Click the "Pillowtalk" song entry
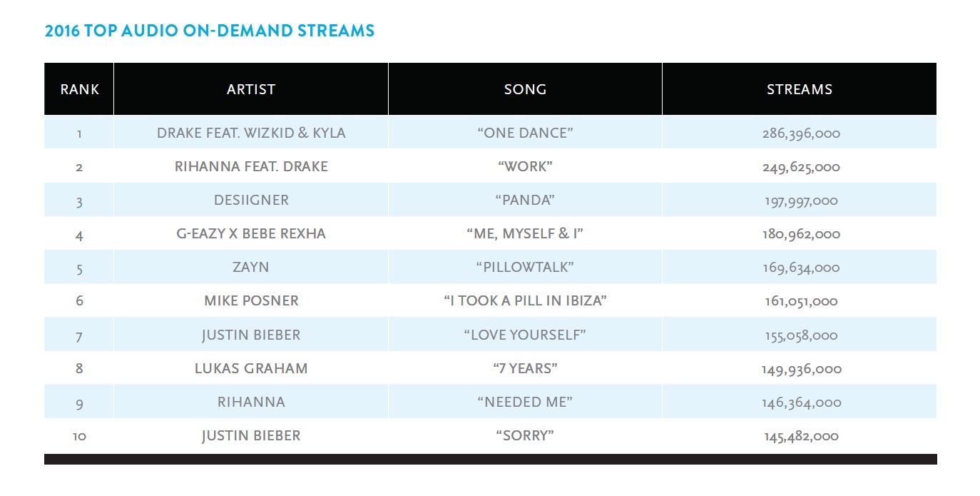Screen dimensions: 980x496 [x=525, y=267]
